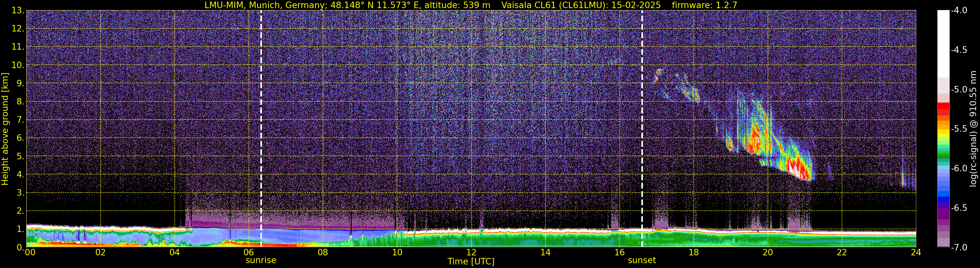The image size is (980, 268).
Task: Click the height axis tick label "7."
Action: click(20, 120)
